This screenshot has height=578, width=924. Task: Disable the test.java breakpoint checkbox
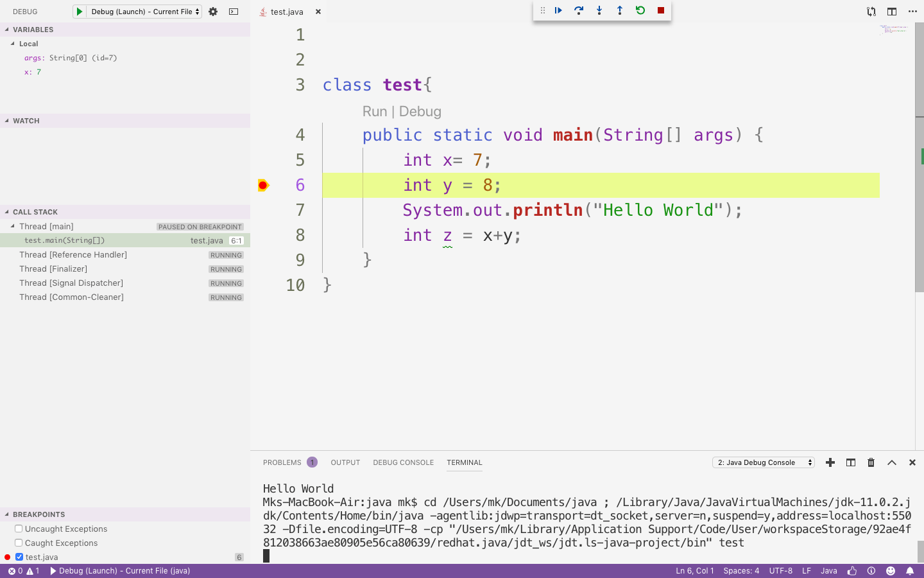click(19, 557)
